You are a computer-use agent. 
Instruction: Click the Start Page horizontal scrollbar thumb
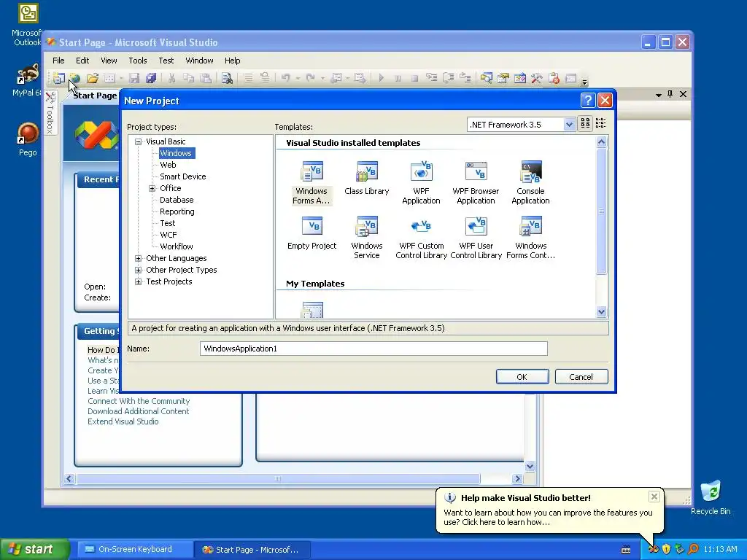click(x=278, y=478)
